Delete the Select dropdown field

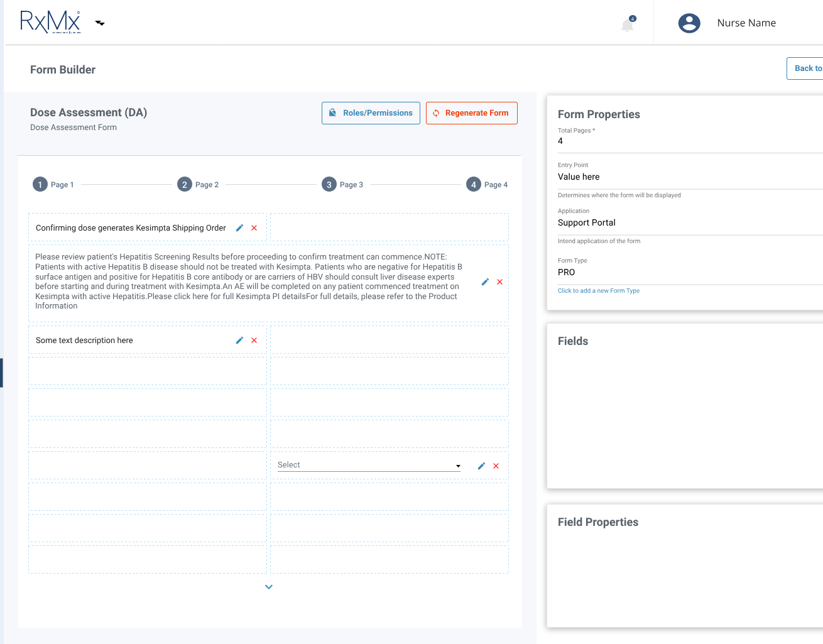coord(496,466)
